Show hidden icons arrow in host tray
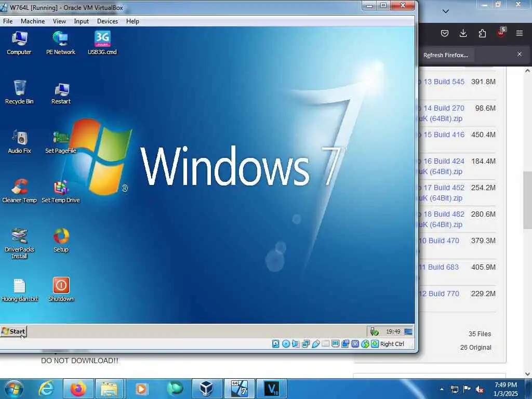Image resolution: width=532 pixels, height=399 pixels. point(442,389)
